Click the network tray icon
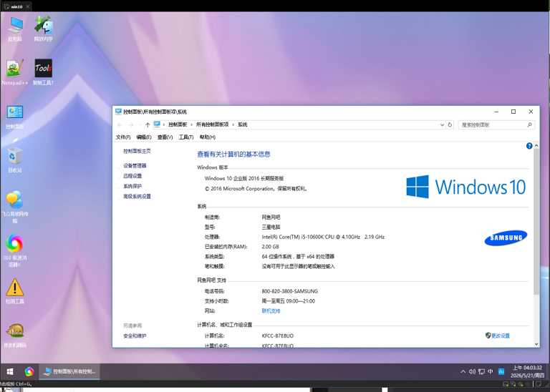Viewport: 550px width, 392px height. point(481,371)
